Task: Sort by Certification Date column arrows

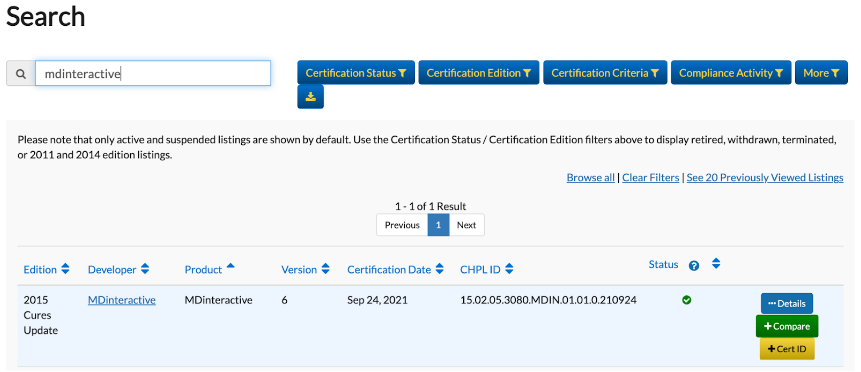Action: [439, 269]
